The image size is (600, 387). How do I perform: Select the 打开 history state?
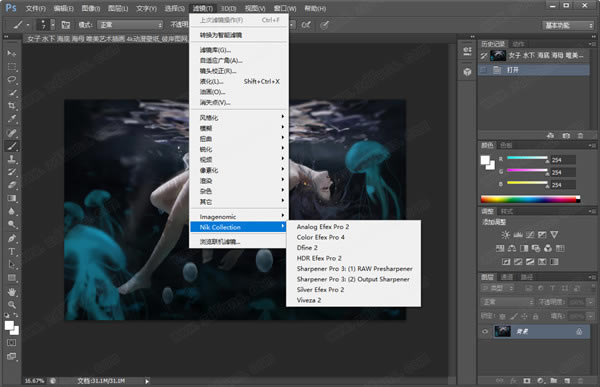point(534,70)
